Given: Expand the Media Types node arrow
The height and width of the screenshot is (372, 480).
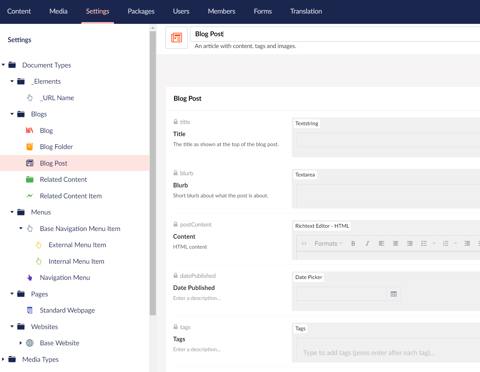Looking at the screenshot, I should point(3,359).
